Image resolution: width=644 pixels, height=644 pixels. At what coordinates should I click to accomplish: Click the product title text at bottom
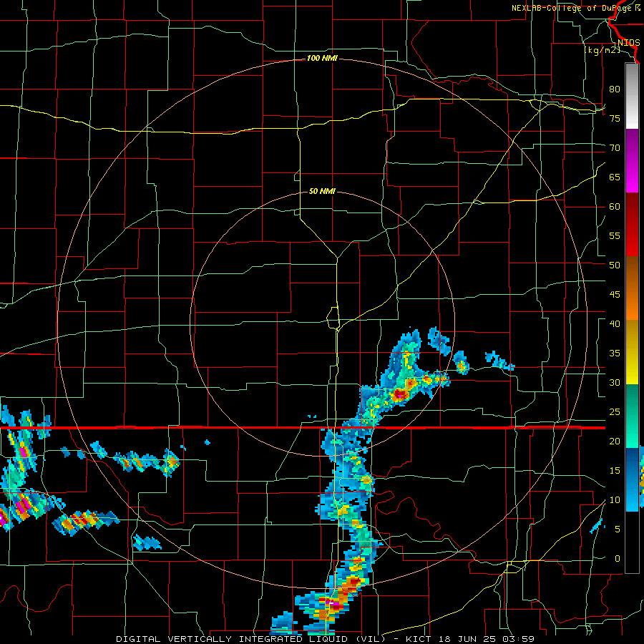326,639
